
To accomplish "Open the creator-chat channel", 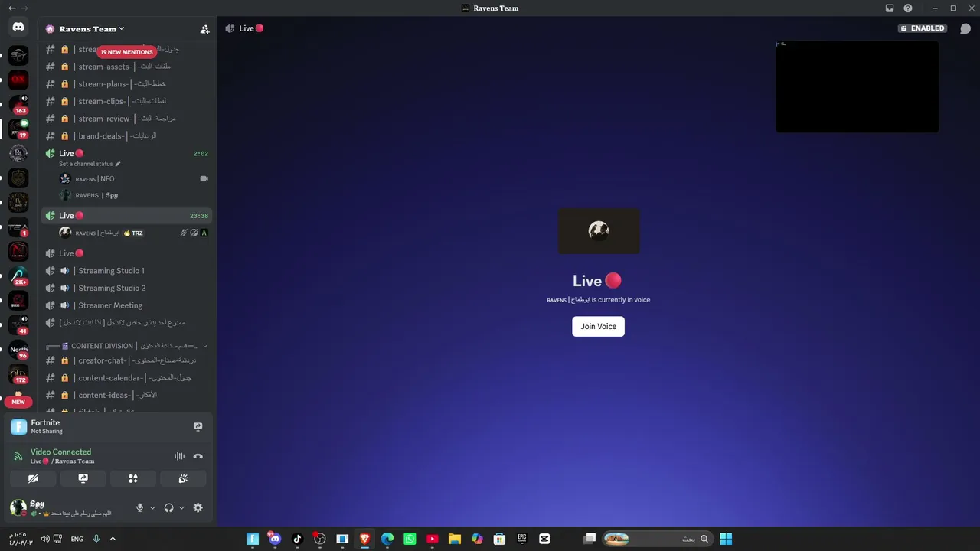I will [126, 360].
